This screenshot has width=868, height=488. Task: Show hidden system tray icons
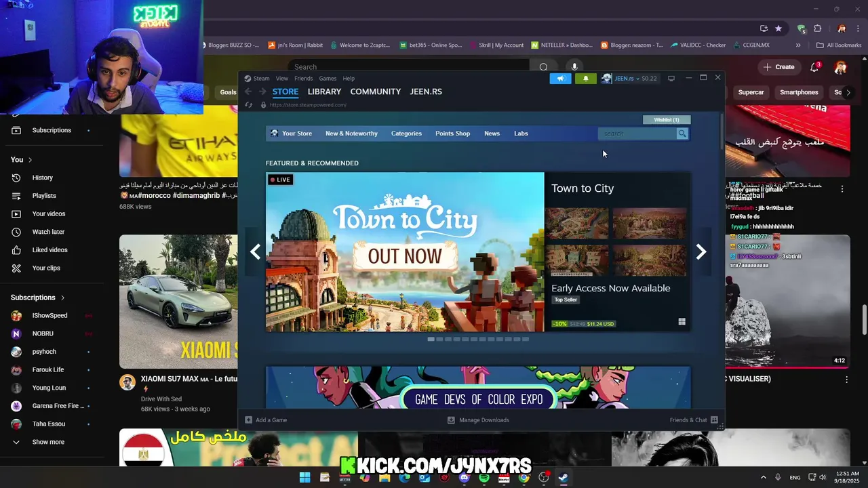tap(763, 477)
